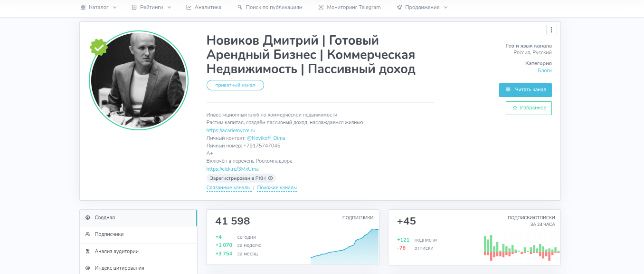Click the Россия, Русский geo text

click(x=532, y=53)
